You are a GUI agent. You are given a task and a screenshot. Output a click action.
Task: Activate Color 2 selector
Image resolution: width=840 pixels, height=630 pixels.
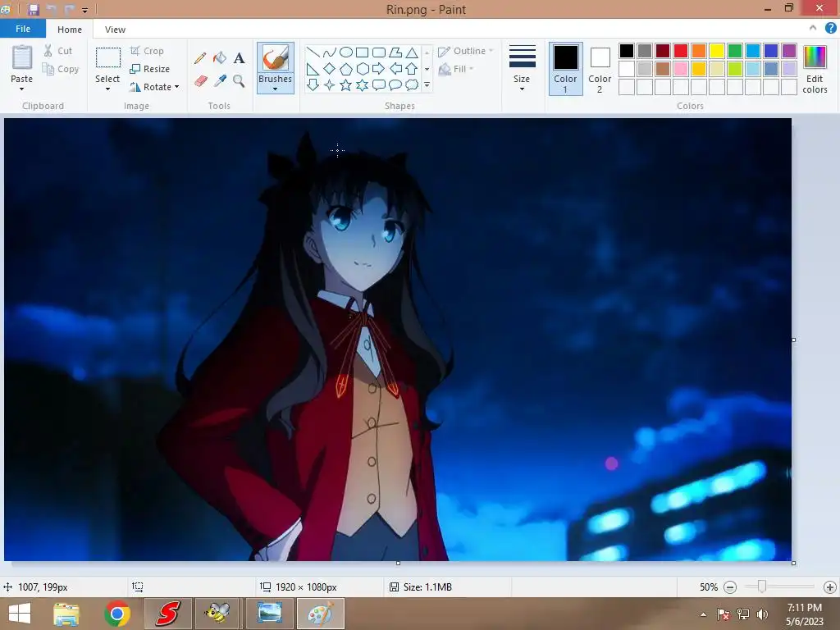point(600,69)
